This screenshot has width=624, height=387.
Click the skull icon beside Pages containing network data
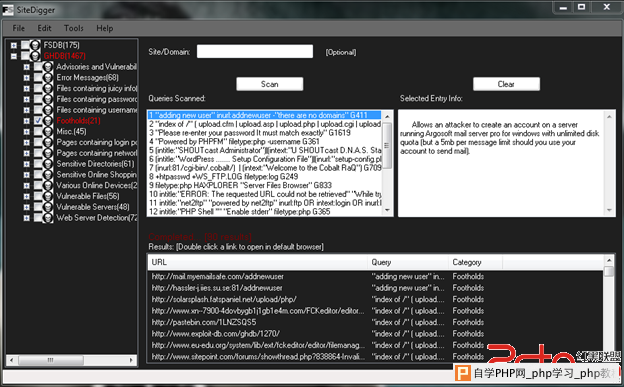tap(48, 153)
